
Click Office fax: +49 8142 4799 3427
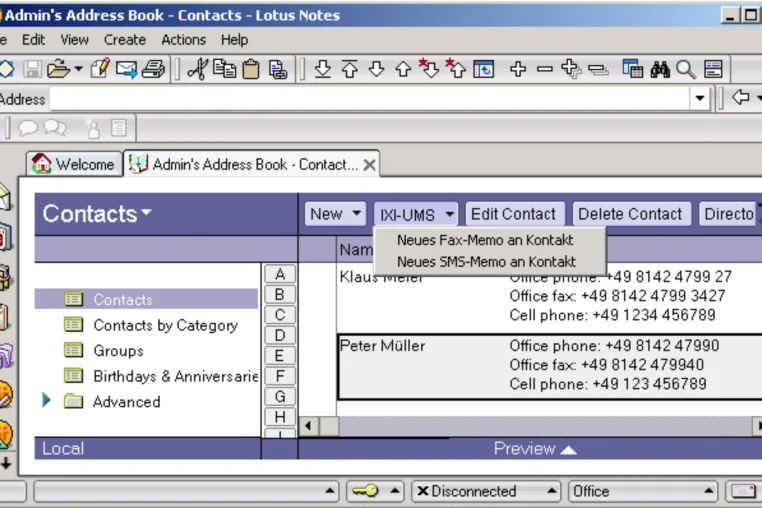(617, 296)
